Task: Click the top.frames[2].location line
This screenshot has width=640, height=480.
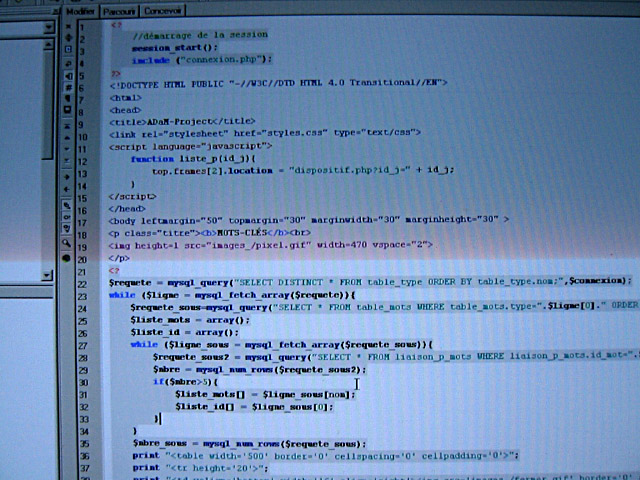Action: point(303,170)
